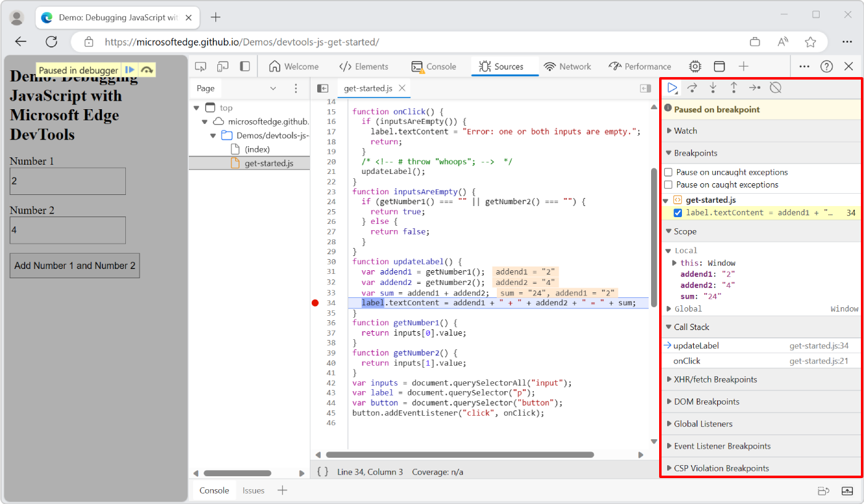Click the Add Number 1 and Number 2 button
The height and width of the screenshot is (504, 864).
click(74, 265)
